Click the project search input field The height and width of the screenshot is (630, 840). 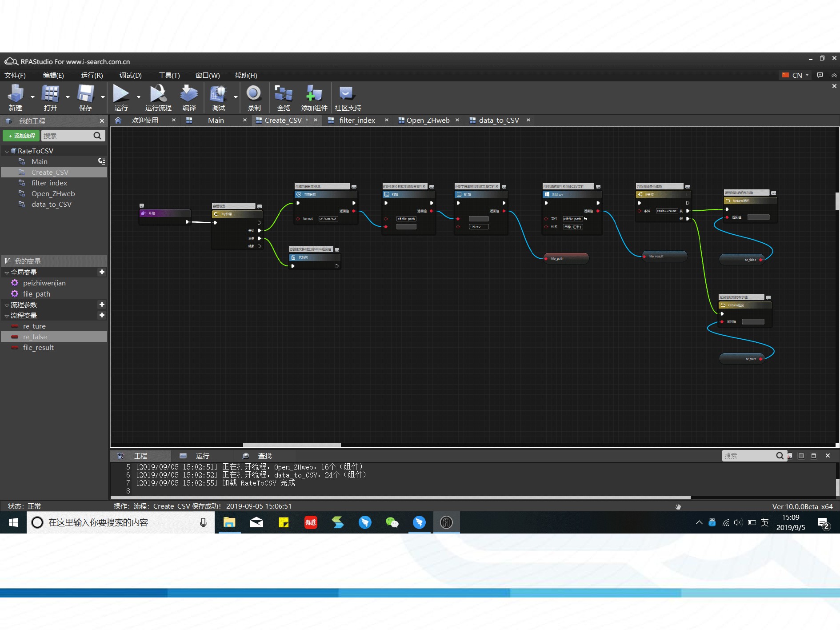[x=67, y=136]
